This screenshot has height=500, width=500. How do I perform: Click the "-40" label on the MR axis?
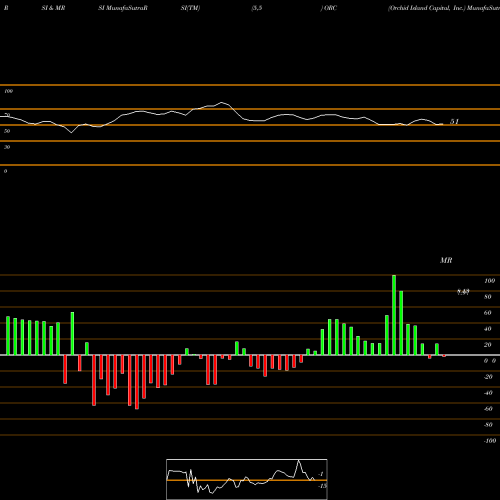[x=489, y=393]
